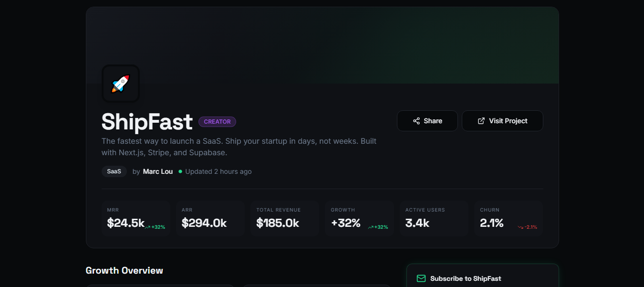Click the Active Users stat card

[x=434, y=218]
